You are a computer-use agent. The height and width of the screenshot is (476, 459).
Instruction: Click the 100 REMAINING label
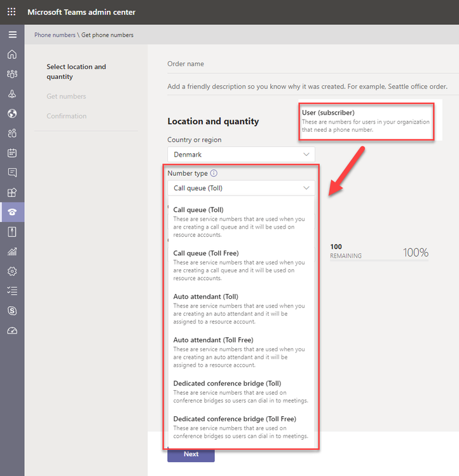tap(346, 251)
